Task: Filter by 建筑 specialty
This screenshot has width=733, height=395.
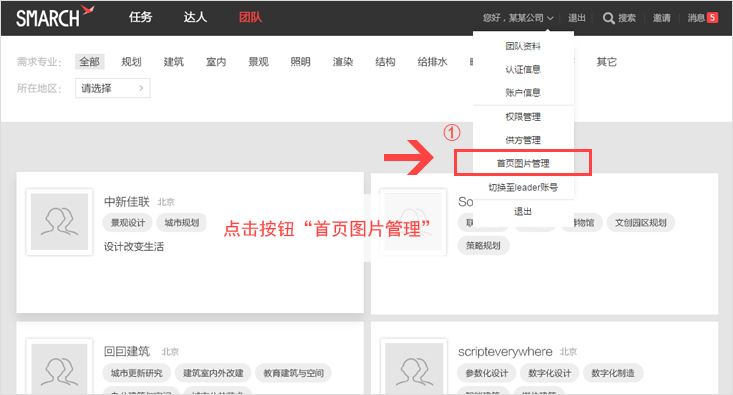Action: pos(174,62)
